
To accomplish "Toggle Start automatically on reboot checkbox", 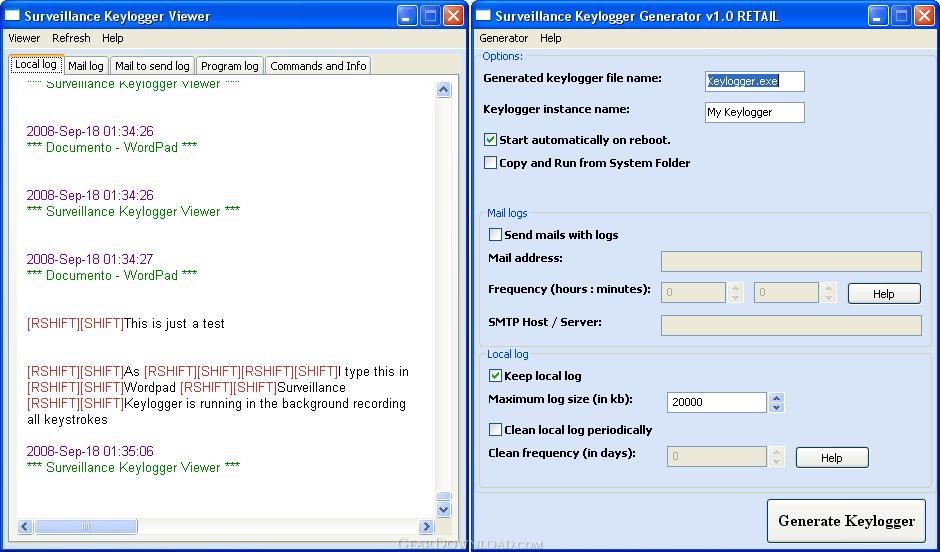I will point(490,140).
